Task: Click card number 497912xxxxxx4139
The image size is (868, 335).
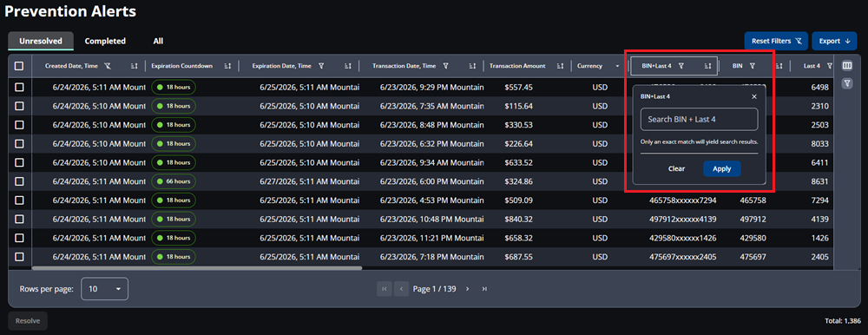Action: (682, 219)
